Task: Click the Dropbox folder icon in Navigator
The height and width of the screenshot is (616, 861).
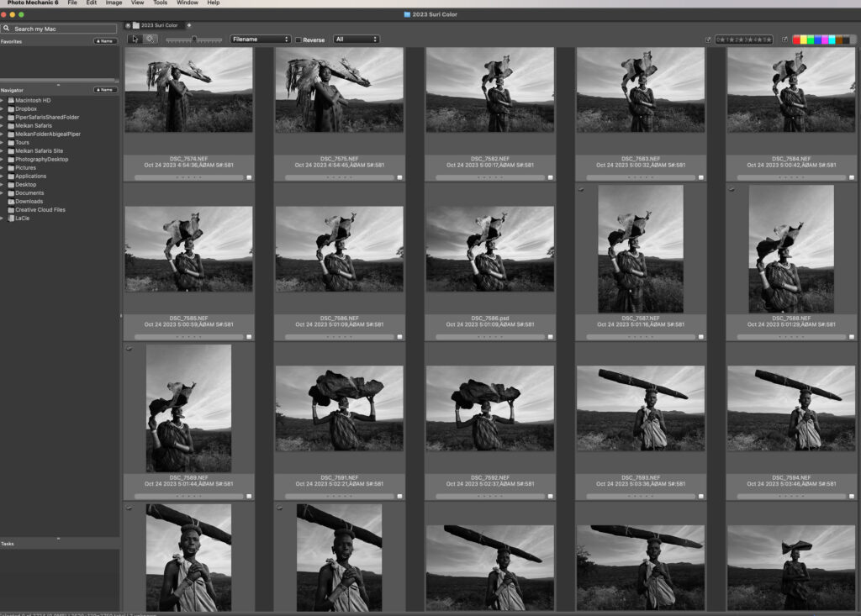Action: 11,108
